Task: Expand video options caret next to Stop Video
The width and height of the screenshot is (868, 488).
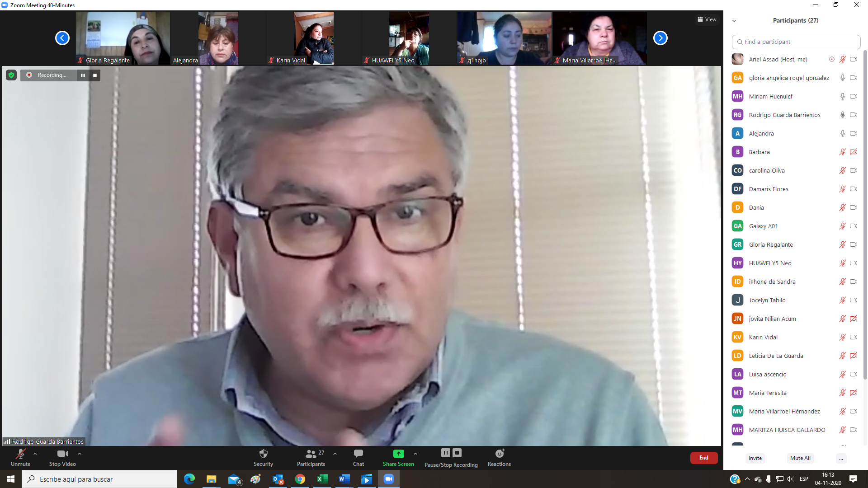Action: point(80,454)
